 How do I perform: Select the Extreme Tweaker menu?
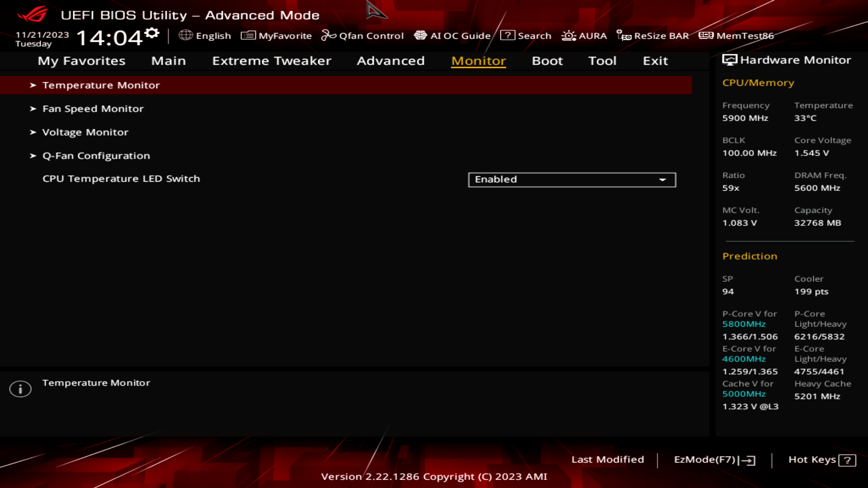point(271,61)
